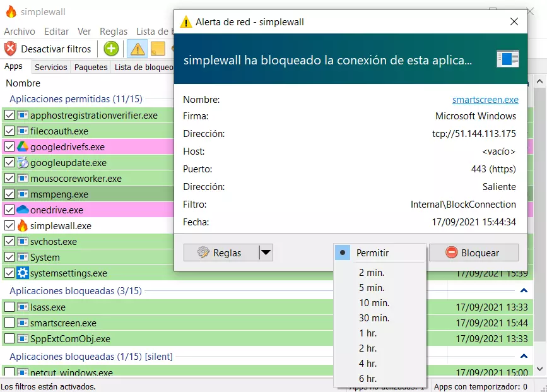Choose Permitir at top of popup menu

[x=380, y=252]
